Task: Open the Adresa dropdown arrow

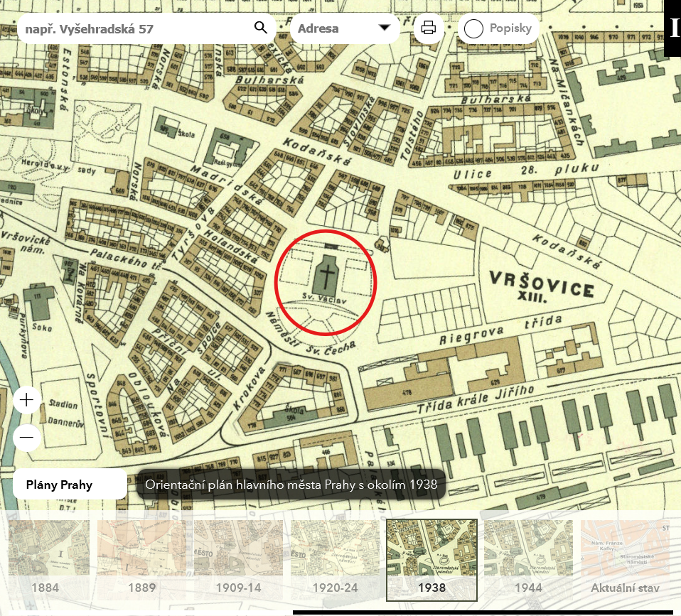Action: [x=385, y=28]
